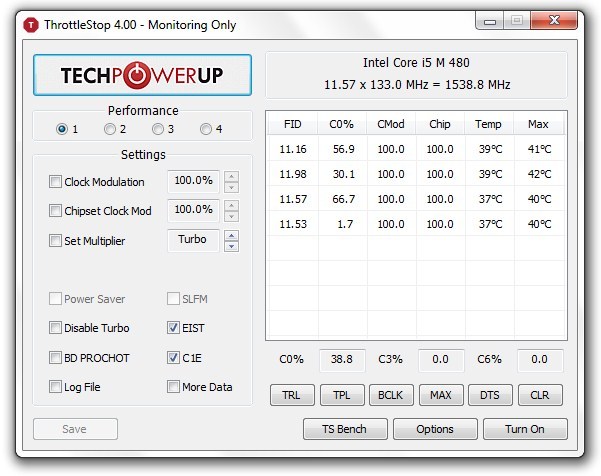601x476 pixels.
Task: Click the FID column header
Action: 293,124
